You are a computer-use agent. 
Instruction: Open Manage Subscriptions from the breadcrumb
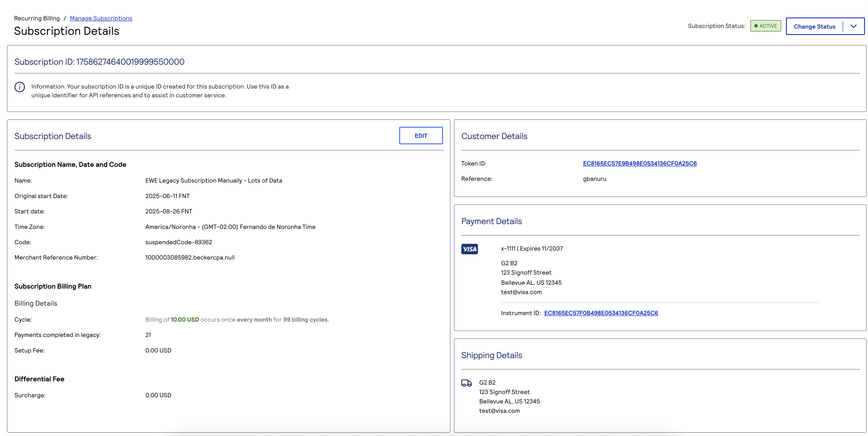point(101,18)
